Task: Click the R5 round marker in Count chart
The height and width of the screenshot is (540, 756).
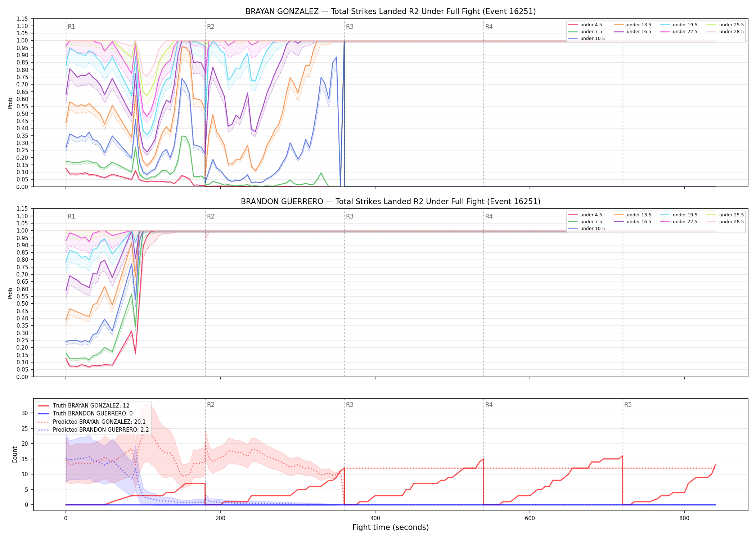Action: pyautogui.click(x=628, y=405)
